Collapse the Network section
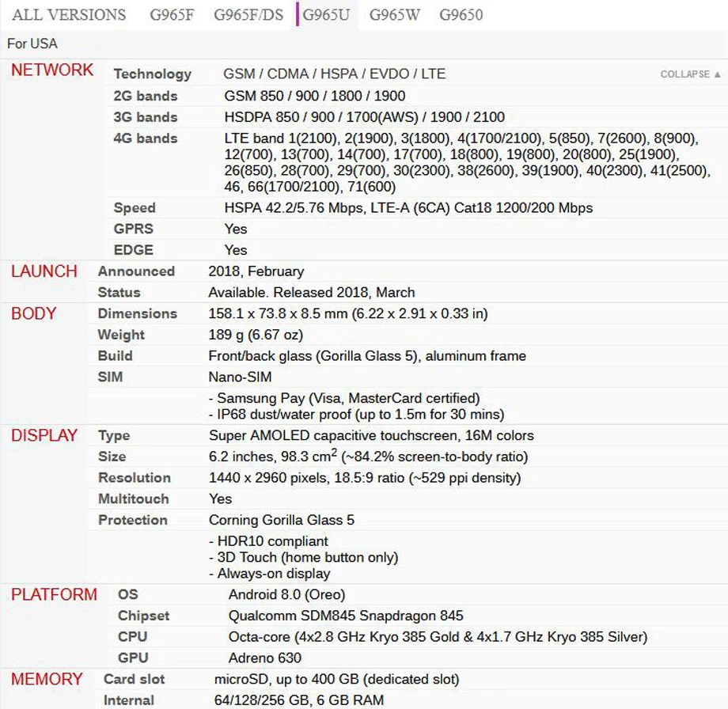The height and width of the screenshot is (709, 728). pyautogui.click(x=690, y=74)
